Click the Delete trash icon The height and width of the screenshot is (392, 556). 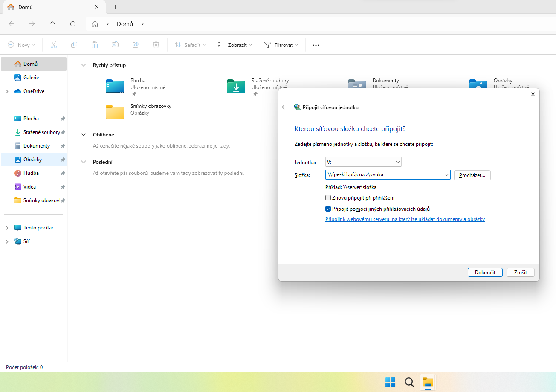(x=156, y=45)
